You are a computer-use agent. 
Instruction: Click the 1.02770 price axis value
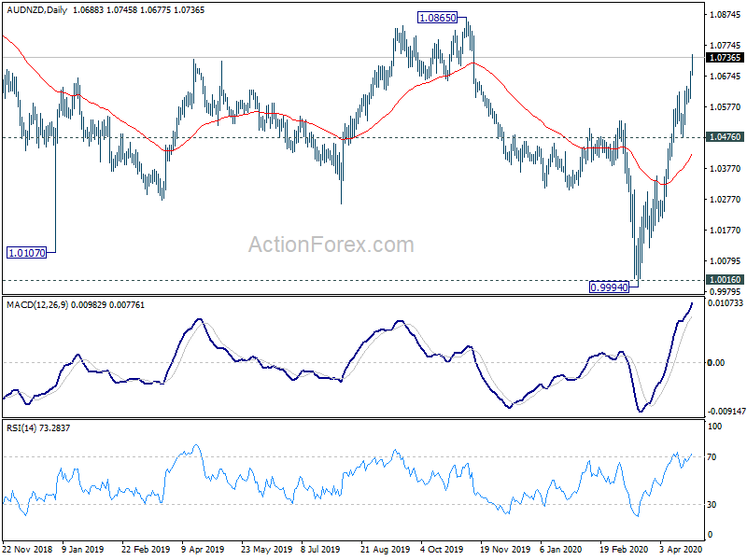tap(726, 199)
